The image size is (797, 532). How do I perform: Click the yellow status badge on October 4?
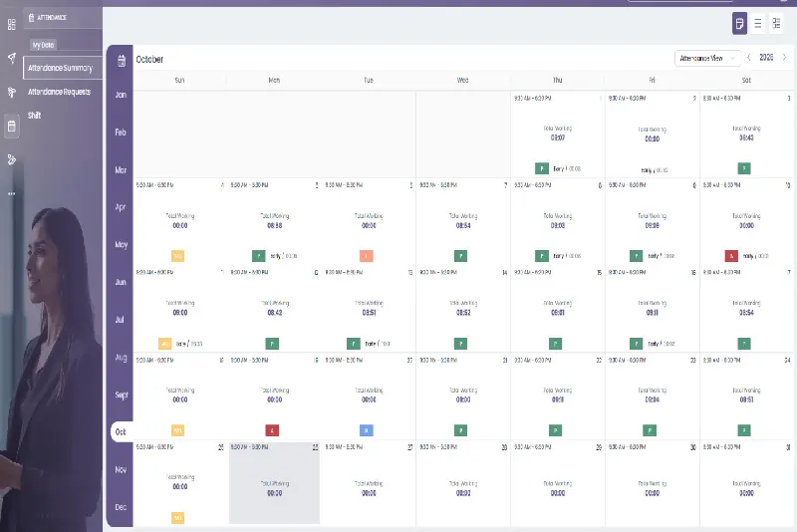pos(178,256)
